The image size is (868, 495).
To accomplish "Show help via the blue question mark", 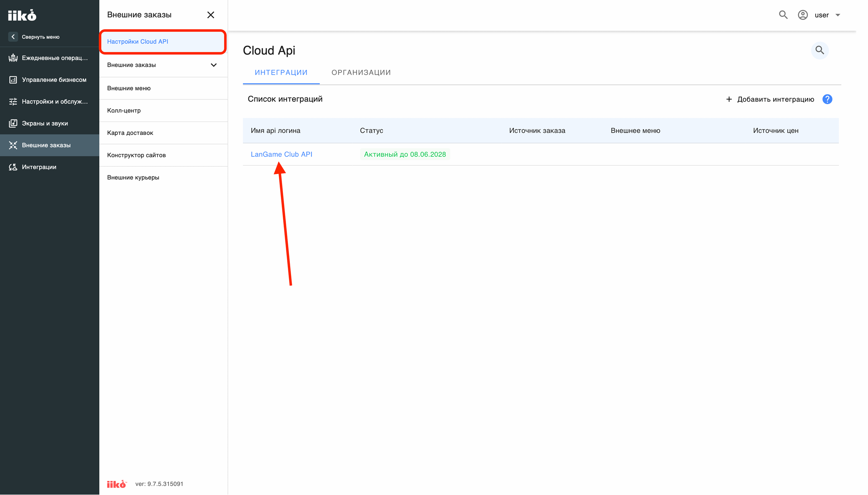I will coord(827,99).
